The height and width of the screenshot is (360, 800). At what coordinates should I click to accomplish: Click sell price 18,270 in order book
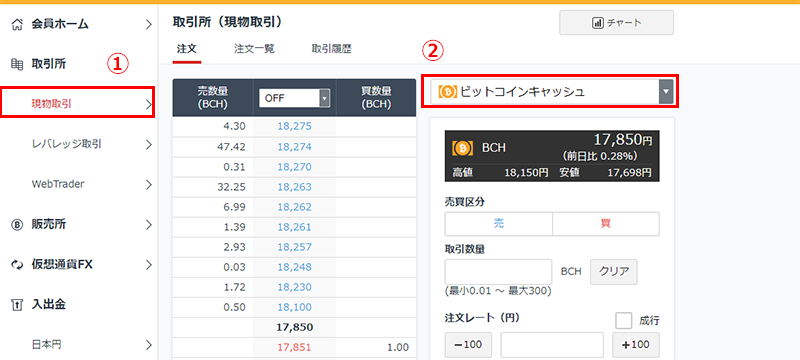click(294, 167)
